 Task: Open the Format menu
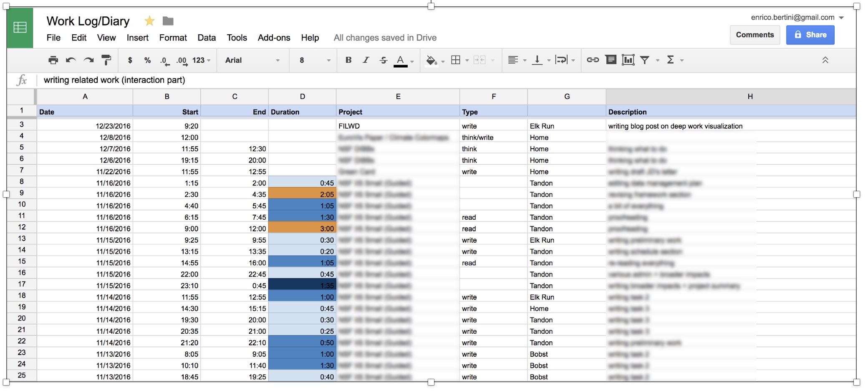coord(173,38)
